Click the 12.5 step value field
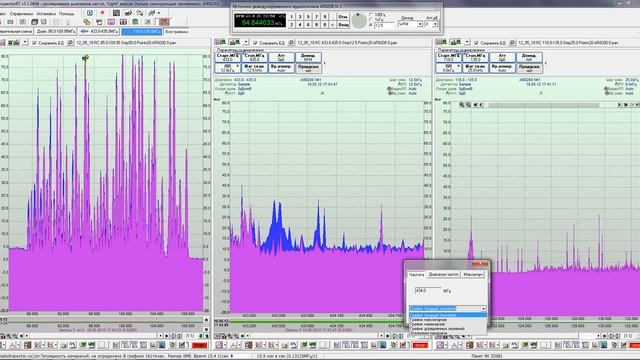The width and height of the screenshot is (640, 360). [384, 25]
